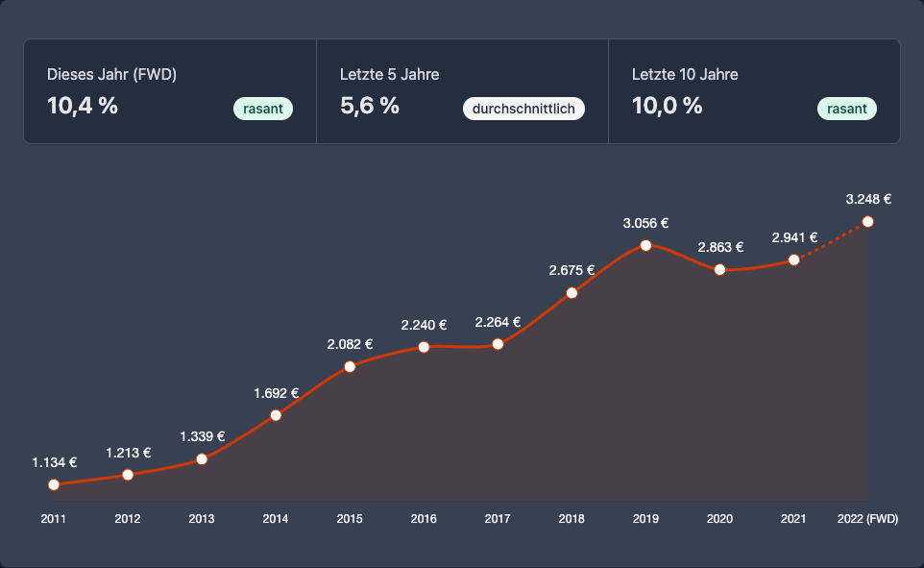Select the 2014 data point marker
Screen dimensions: 924x568
tap(276, 415)
